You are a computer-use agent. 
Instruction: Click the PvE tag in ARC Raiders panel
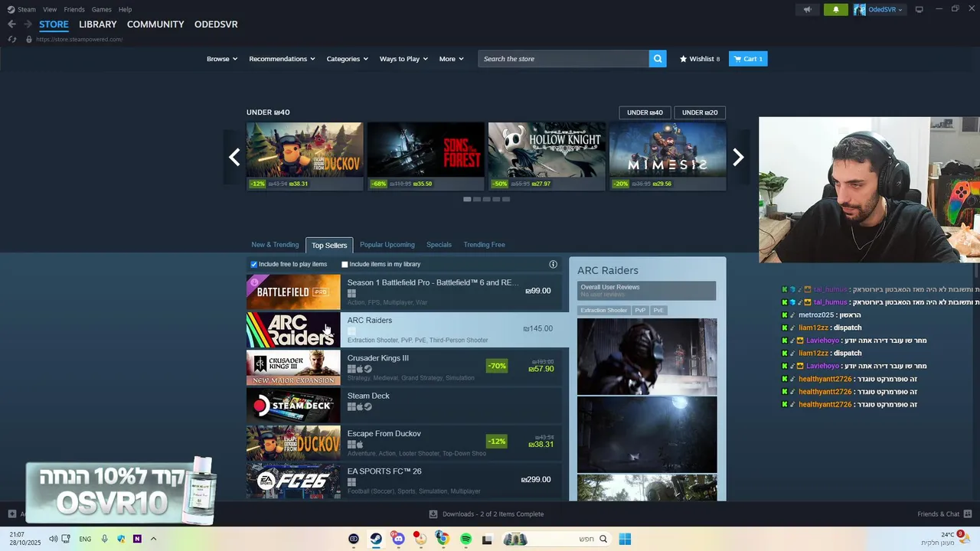pos(658,311)
